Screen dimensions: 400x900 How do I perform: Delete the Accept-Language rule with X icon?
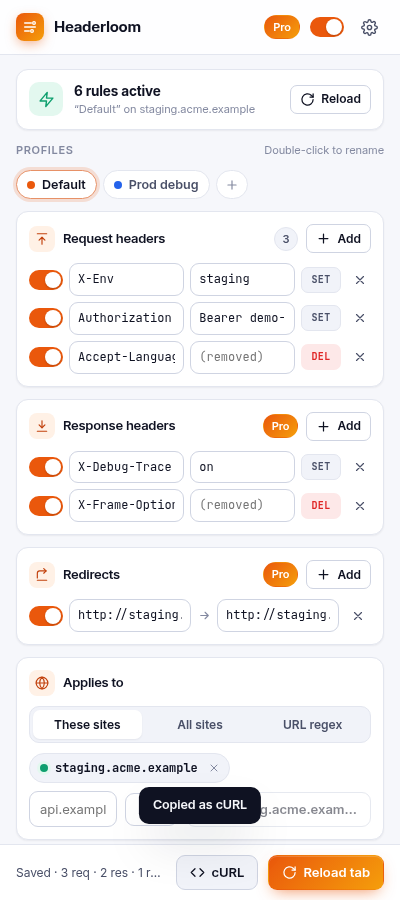(360, 357)
